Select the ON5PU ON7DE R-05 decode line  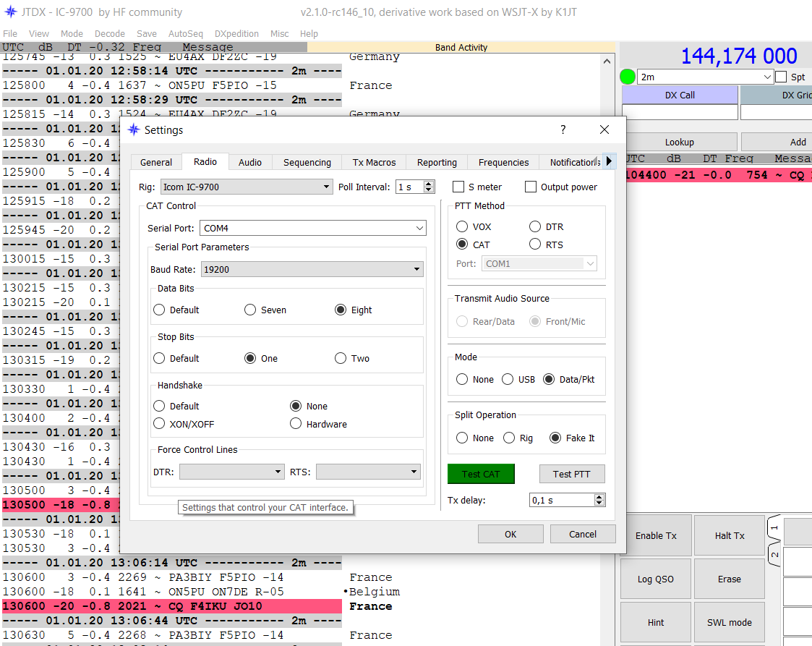172,592
